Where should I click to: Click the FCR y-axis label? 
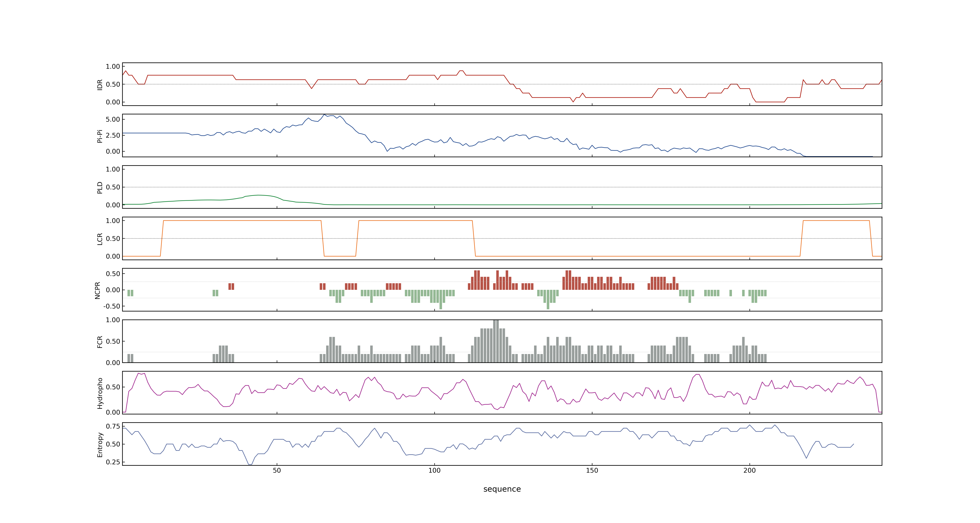tap(100, 341)
